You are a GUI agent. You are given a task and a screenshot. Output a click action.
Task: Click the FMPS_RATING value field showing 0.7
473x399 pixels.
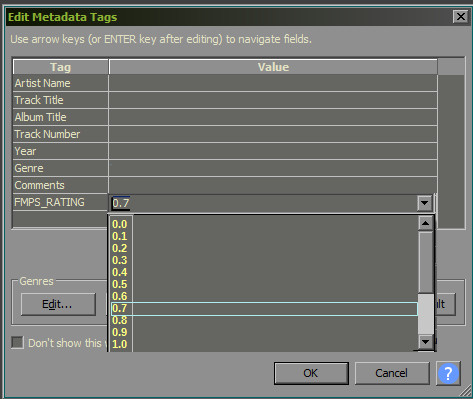click(263, 203)
